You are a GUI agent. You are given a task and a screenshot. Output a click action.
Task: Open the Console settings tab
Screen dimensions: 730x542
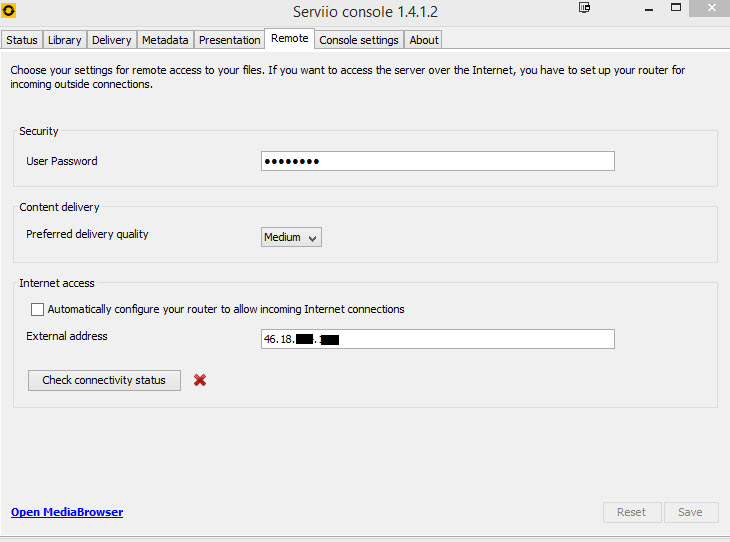(359, 40)
